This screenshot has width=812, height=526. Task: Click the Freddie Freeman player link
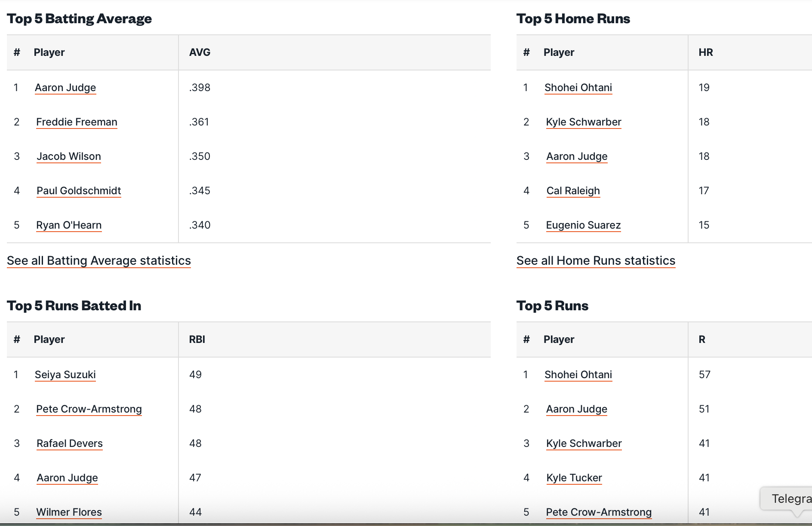[77, 122]
